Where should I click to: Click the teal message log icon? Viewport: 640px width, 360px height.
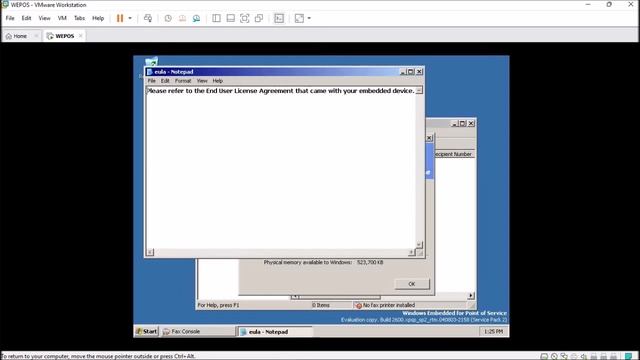(x=629, y=356)
